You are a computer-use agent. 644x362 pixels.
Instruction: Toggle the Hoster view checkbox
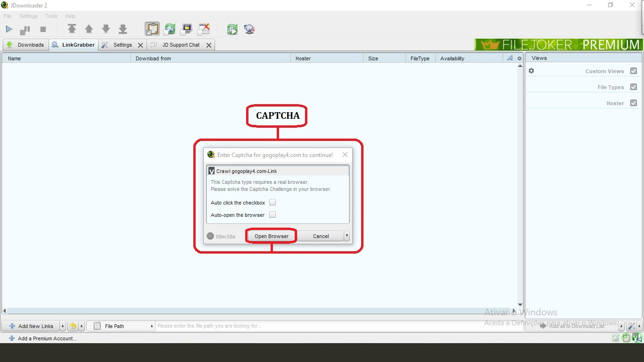click(634, 103)
